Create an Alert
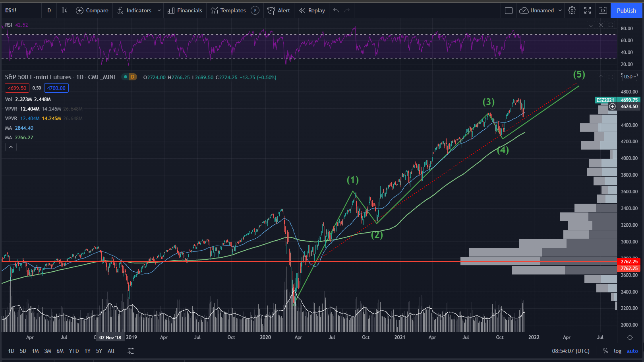644x362 pixels. tap(279, 10)
